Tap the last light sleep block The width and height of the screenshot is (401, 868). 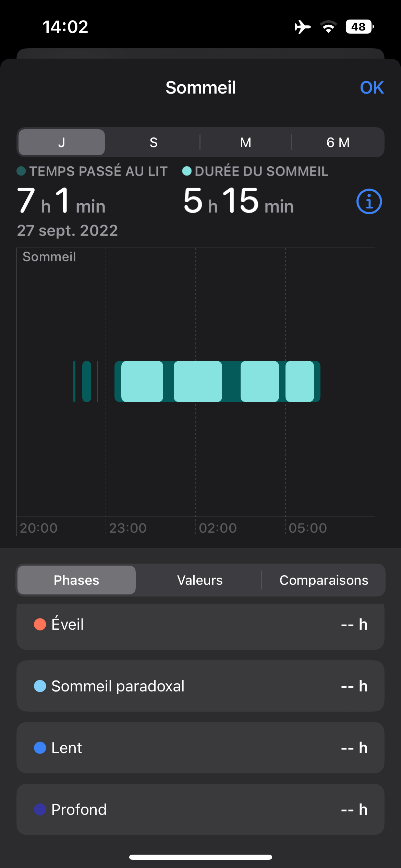(300, 381)
